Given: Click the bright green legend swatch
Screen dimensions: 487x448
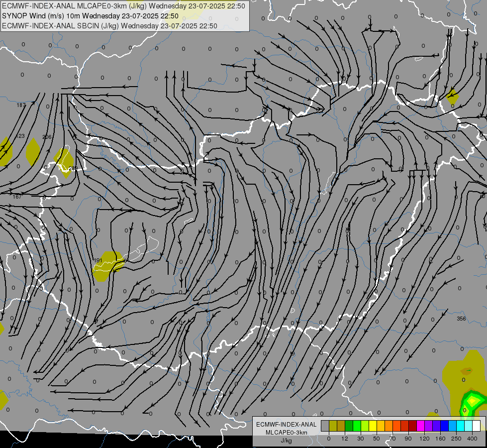Looking at the screenshot, I should click(x=357, y=426).
